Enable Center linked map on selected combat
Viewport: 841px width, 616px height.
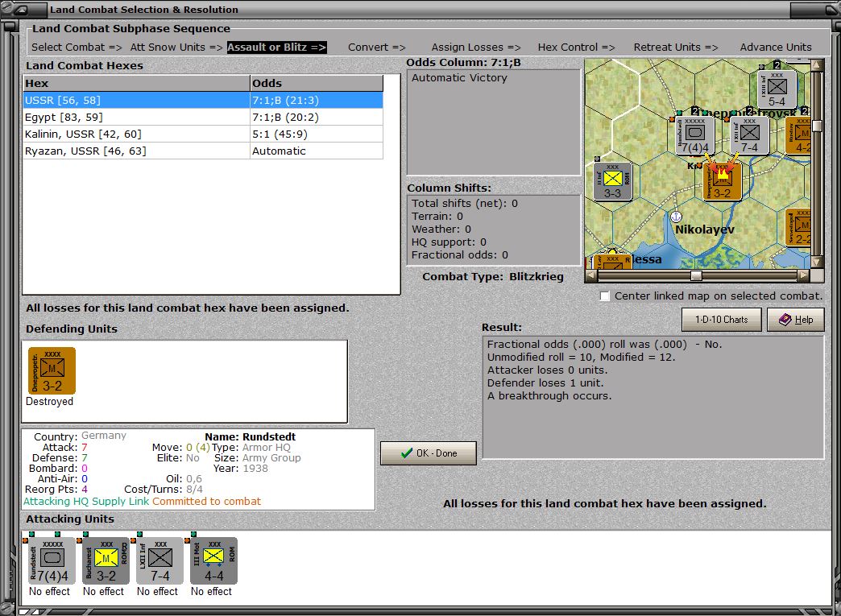[x=604, y=296]
